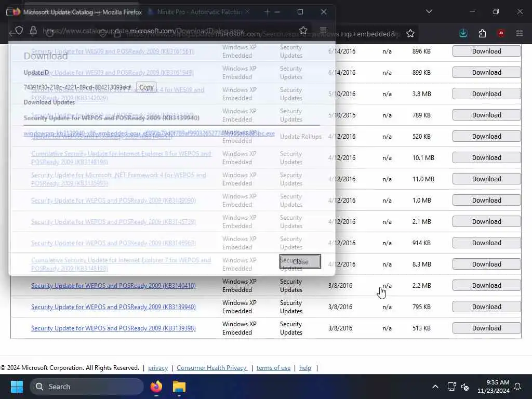Close the Download popup window
Viewport: 532px width, 399px height.
(324, 12)
